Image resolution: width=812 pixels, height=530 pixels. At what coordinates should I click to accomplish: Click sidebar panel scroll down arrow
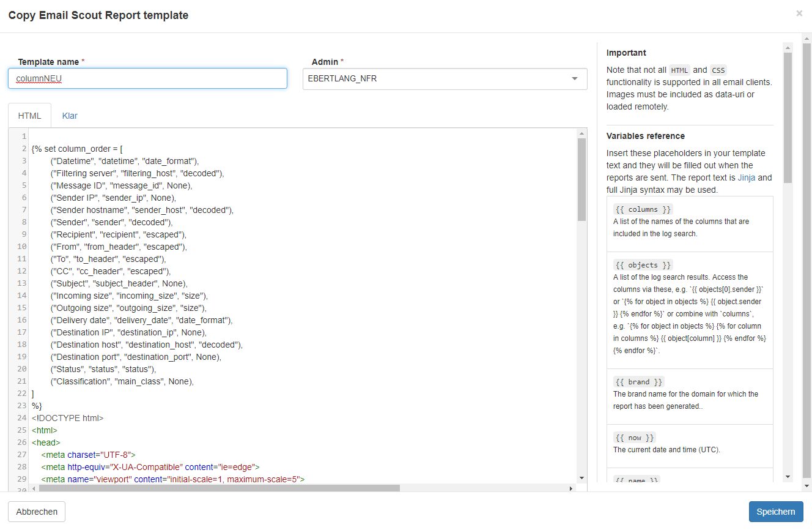tap(788, 477)
